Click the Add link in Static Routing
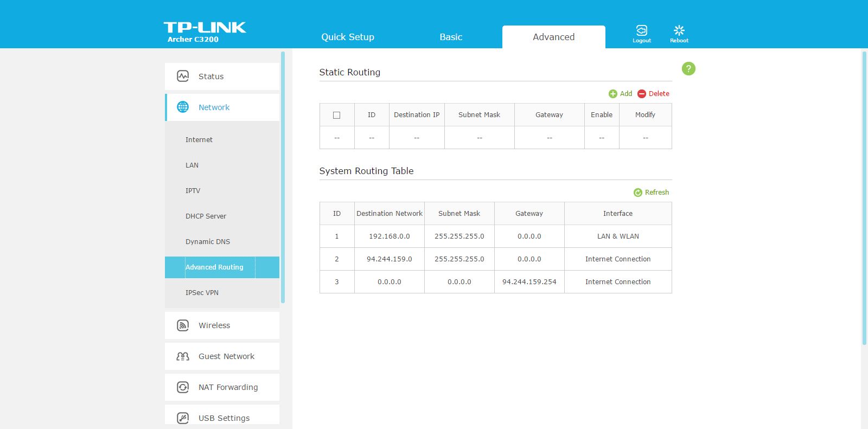 point(626,94)
